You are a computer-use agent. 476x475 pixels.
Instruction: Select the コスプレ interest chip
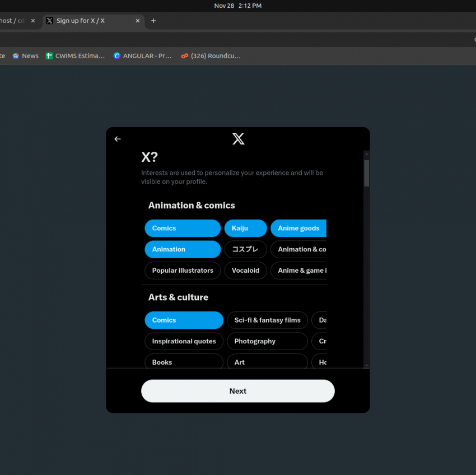tap(246, 249)
